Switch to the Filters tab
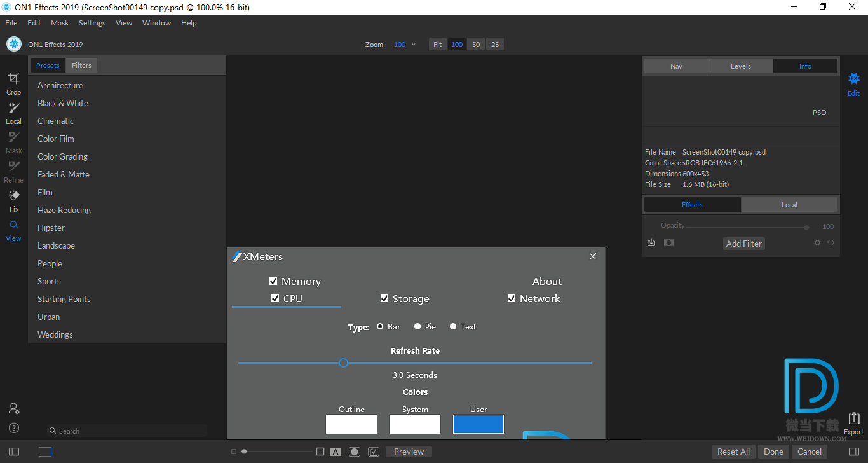Screen dimensions: 868x463 click(81, 66)
